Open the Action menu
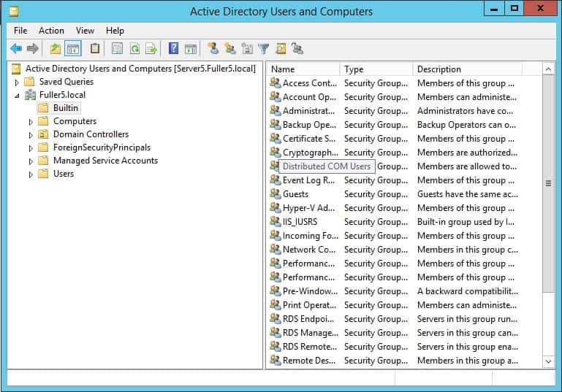Viewport: 562px width, 392px height. click(x=51, y=31)
